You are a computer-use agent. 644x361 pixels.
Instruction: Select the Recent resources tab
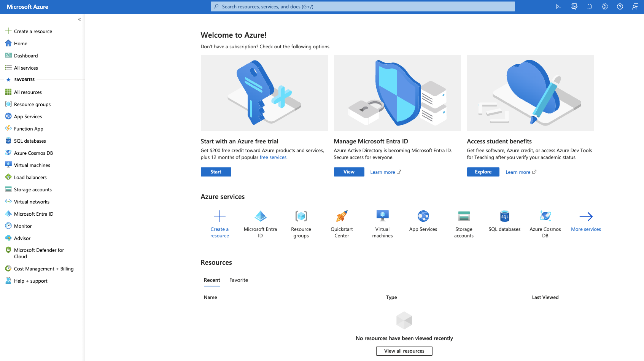point(212,280)
